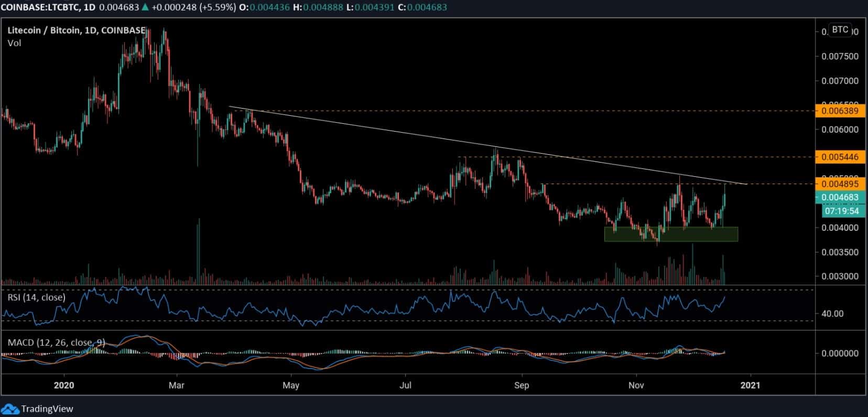This screenshot has width=868, height=417.
Task: Click the +5.59% change value in header
Action: 217,7
